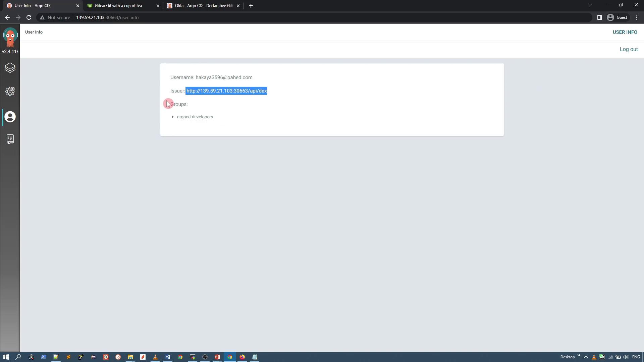Reload the current page

pyautogui.click(x=29, y=17)
